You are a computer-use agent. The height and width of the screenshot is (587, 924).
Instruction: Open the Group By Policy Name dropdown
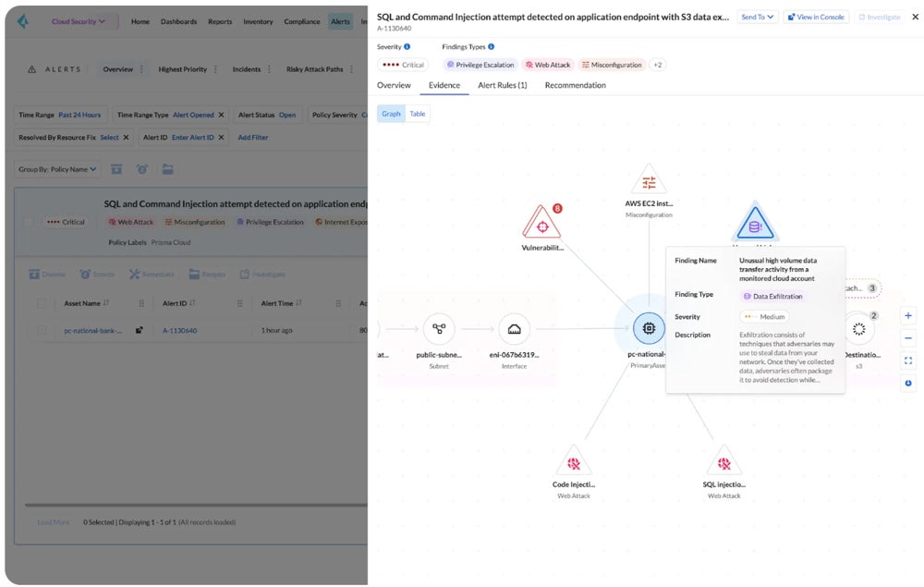pyautogui.click(x=56, y=169)
